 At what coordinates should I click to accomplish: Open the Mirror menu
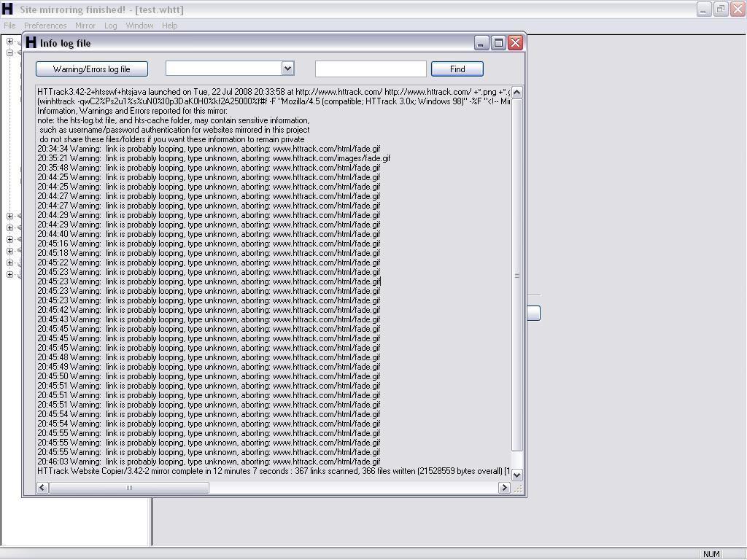(85, 26)
